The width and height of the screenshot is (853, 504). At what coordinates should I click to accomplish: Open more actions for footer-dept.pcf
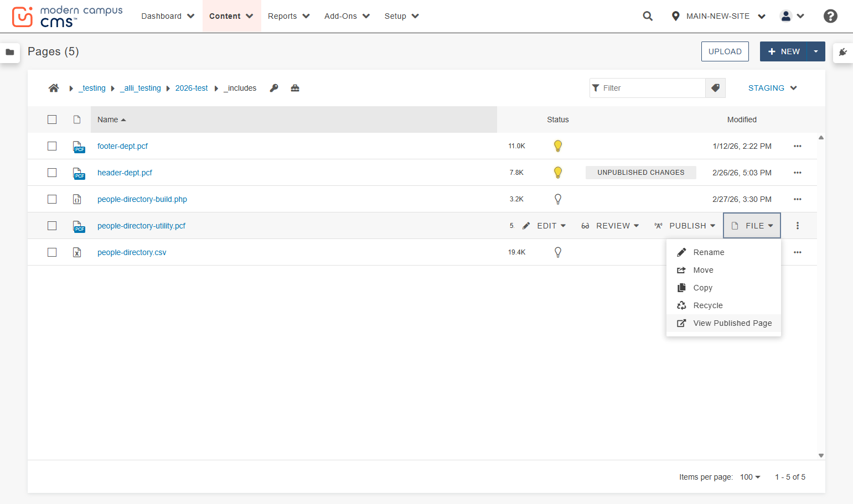click(798, 146)
